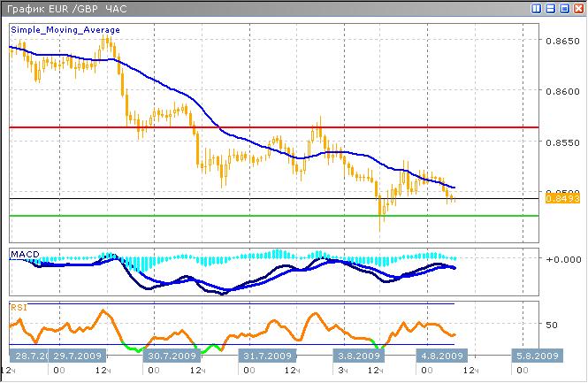Select the red horizontal resistance line
Viewport: 588px width, 383px height.
click(x=265, y=127)
